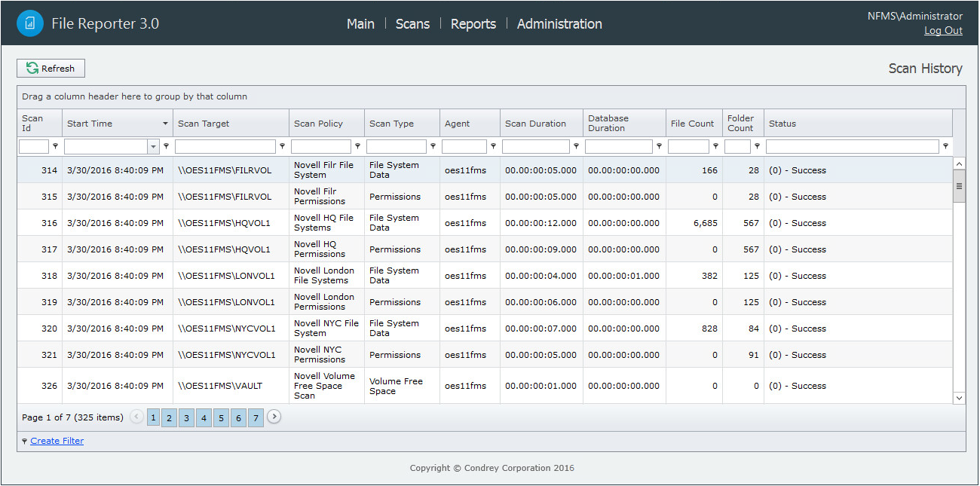Go to next page using arrow button
980x486 pixels.
(274, 417)
